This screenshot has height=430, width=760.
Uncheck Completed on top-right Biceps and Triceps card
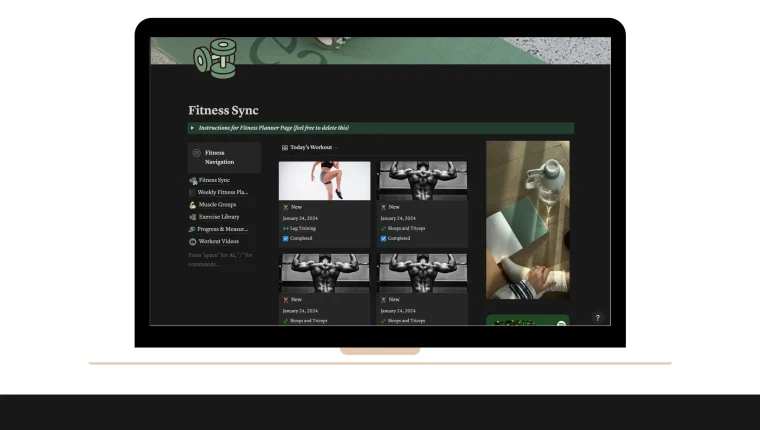(384, 239)
